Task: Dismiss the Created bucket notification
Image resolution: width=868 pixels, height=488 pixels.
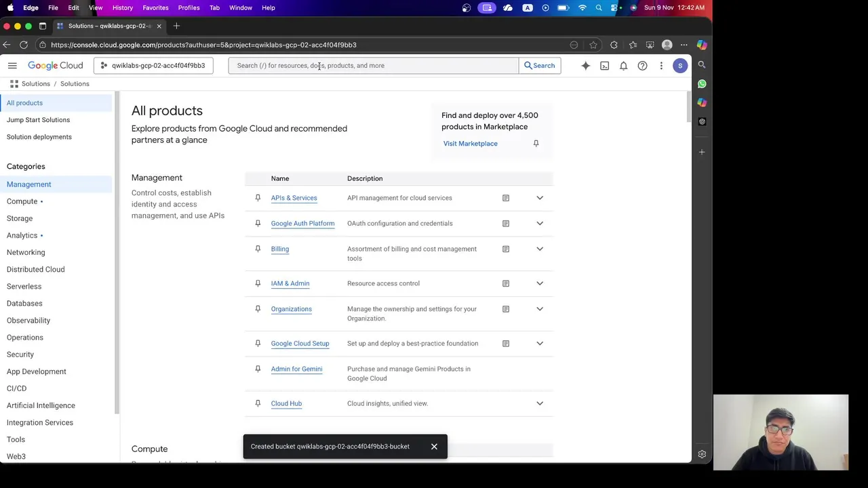Action: (x=434, y=447)
